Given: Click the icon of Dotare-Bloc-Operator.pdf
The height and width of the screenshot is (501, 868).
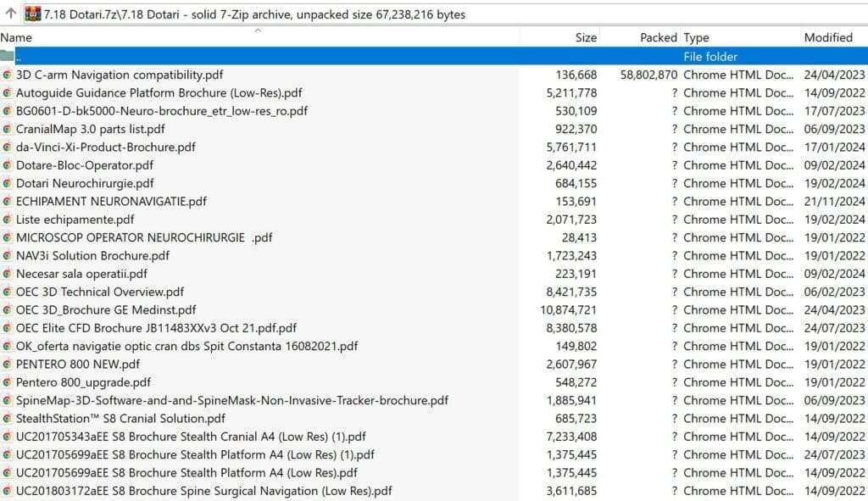Looking at the screenshot, I should (x=7, y=165).
